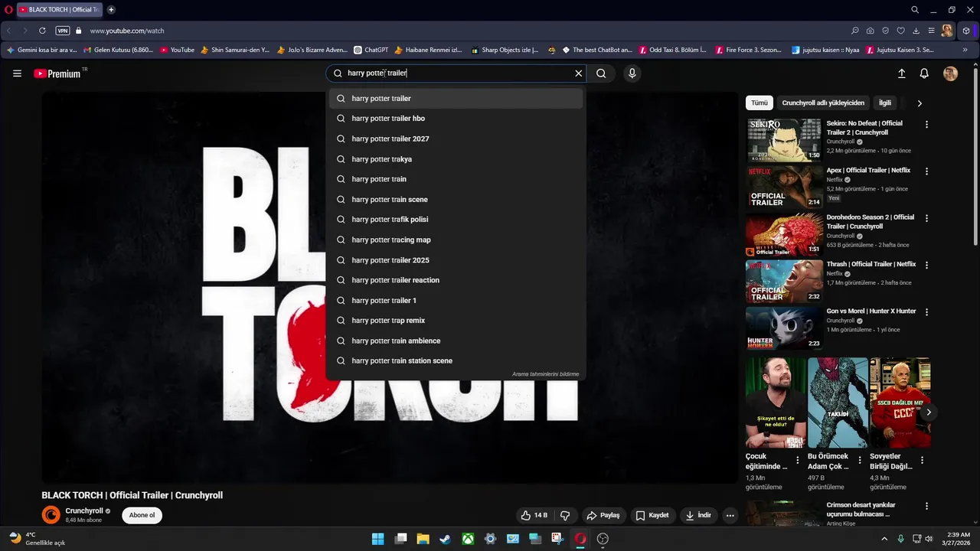Subscribe with Abone ol button

pos(142,515)
